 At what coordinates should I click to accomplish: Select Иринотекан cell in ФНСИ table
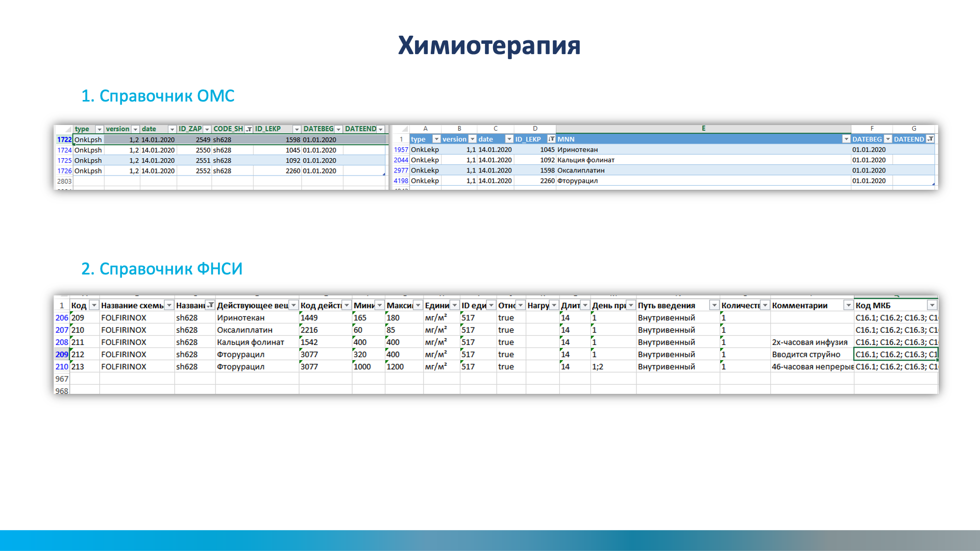pos(257,318)
